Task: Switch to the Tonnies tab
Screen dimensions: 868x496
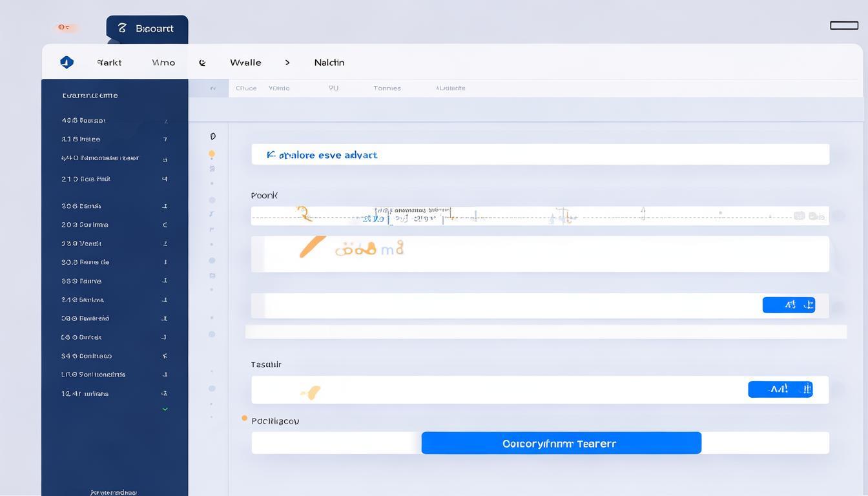Action: (387, 88)
